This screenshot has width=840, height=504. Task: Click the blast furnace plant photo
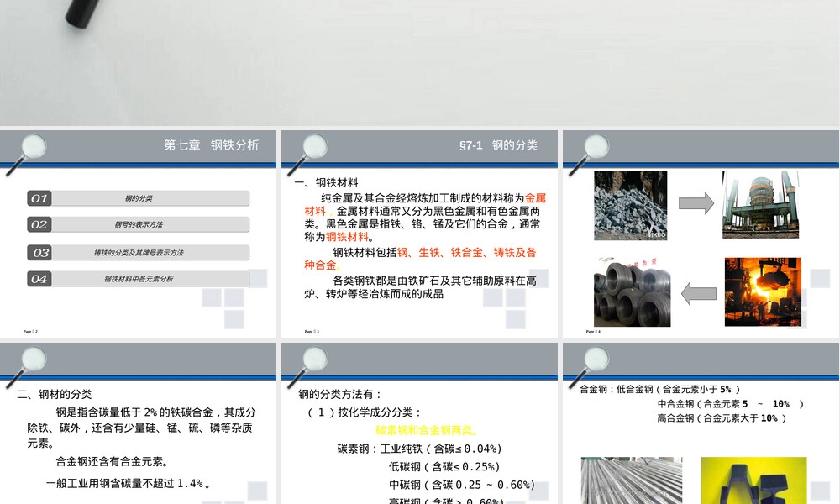pos(761,205)
